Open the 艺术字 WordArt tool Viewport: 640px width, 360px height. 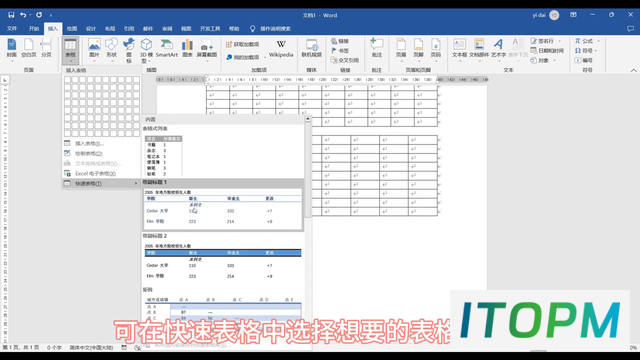(498, 48)
